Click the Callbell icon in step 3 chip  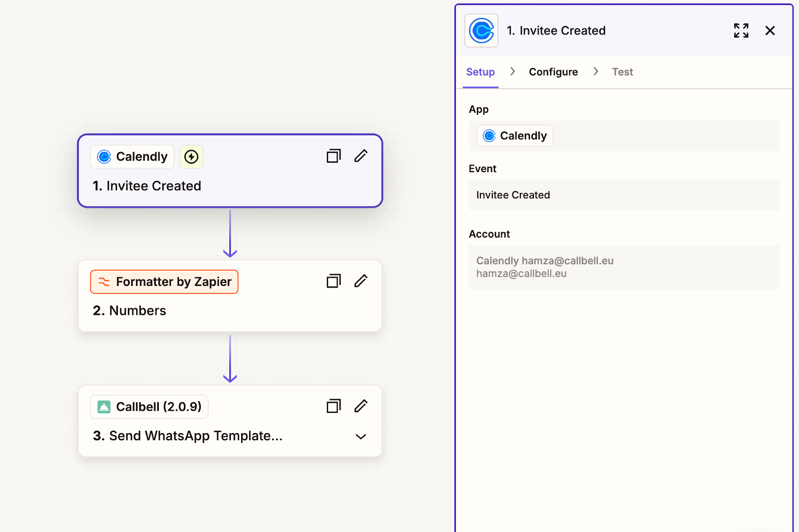coord(104,407)
